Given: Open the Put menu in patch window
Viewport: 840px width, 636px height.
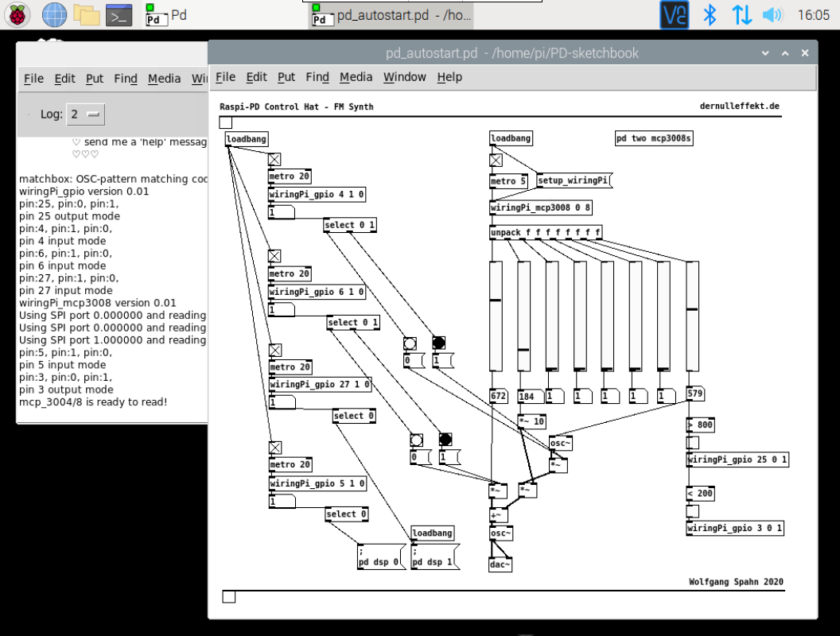Looking at the screenshot, I should pyautogui.click(x=286, y=77).
